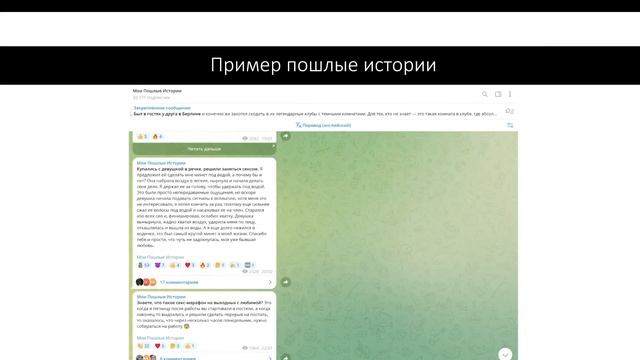This screenshot has height=360, width=640.
Task: Open the three-dot channel menu
Action: (510, 94)
